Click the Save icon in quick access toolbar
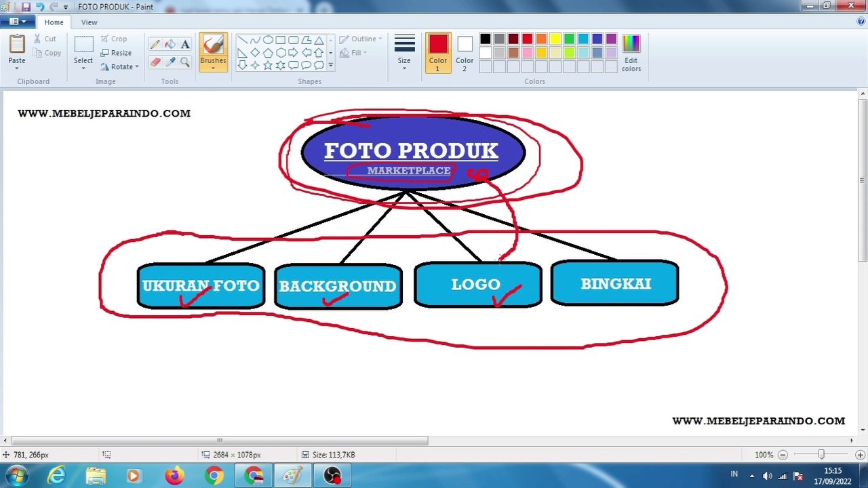 (x=26, y=7)
